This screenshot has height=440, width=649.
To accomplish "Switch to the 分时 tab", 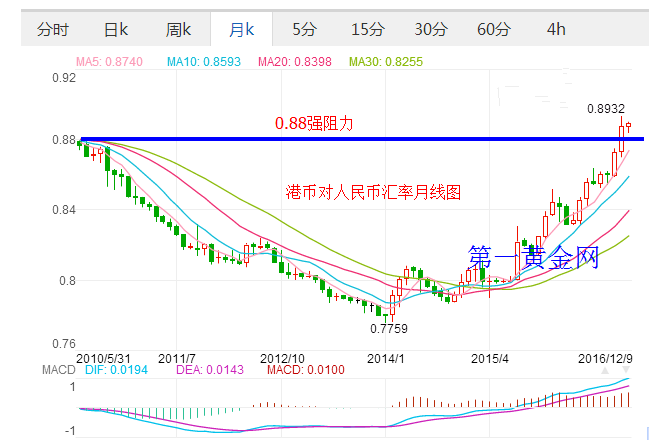I will (x=53, y=29).
